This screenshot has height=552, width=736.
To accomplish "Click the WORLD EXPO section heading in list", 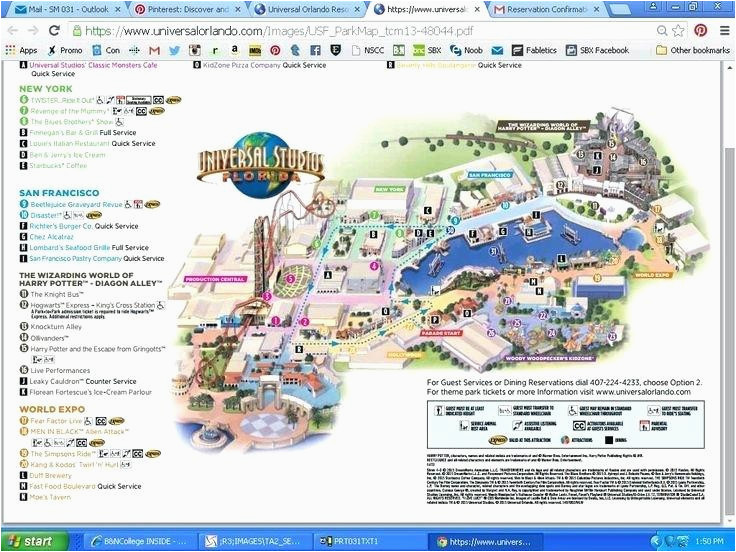I will pyautogui.click(x=52, y=409).
